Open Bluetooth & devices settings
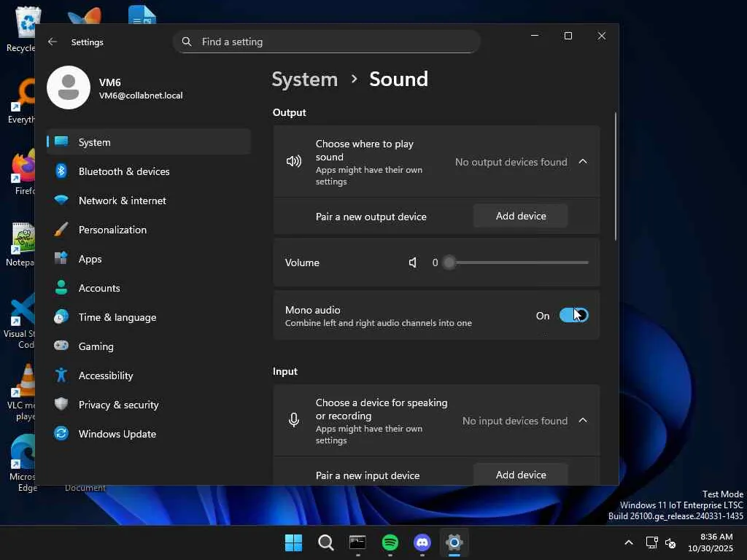747x560 pixels. click(124, 171)
